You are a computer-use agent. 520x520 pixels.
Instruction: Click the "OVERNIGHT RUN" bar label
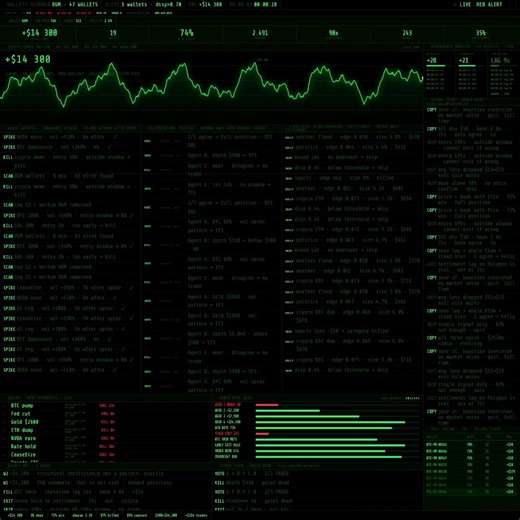[226, 457]
